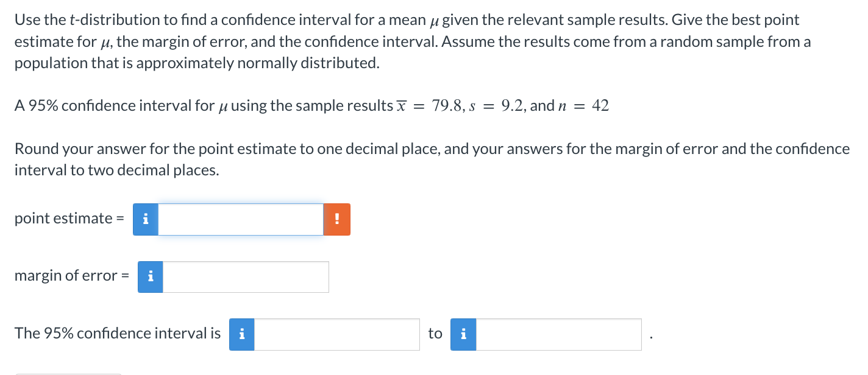Image resolution: width=868 pixels, height=375 pixels.
Task: Click the info icon beside point estimate
Action: coord(146,219)
